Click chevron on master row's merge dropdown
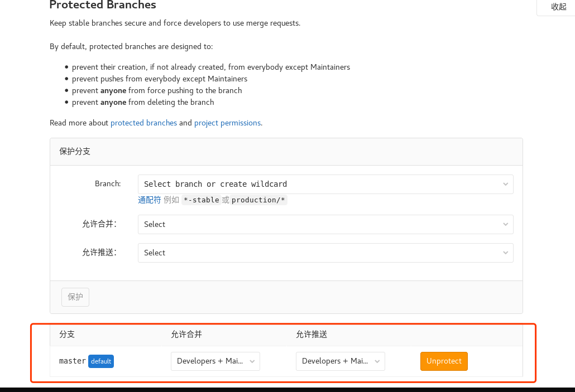The width and height of the screenshot is (575, 392). [252, 361]
